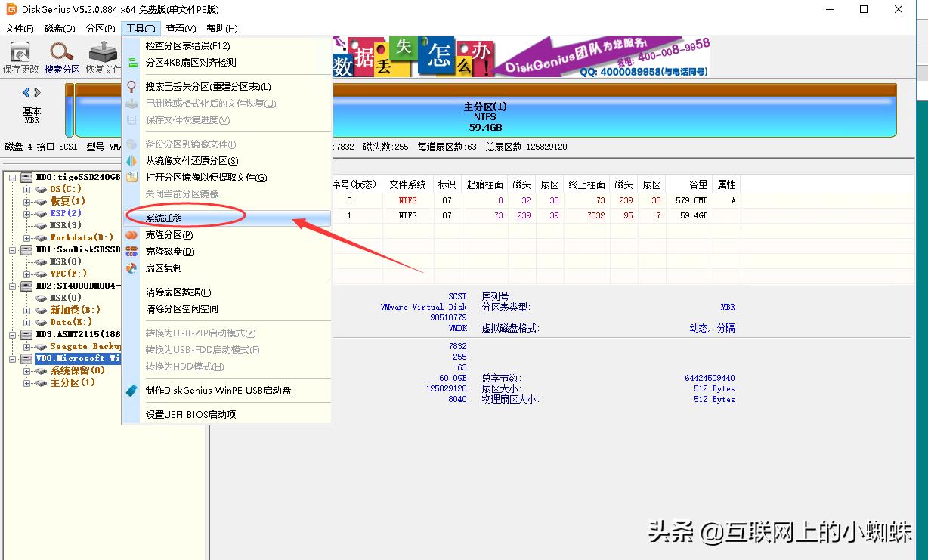
Task: Select the 搜索分区 (Search Partitions) magnifier icon
Action: [x=58, y=51]
